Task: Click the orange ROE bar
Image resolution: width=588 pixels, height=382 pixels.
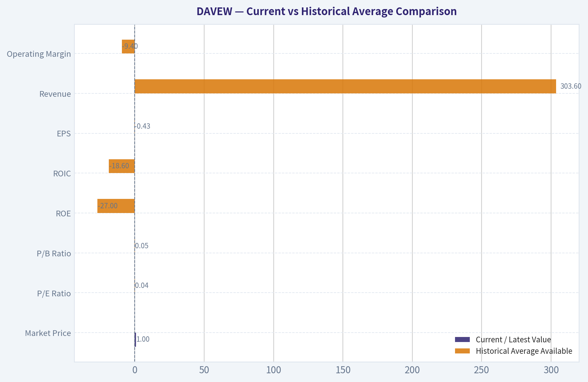Action: point(116,206)
